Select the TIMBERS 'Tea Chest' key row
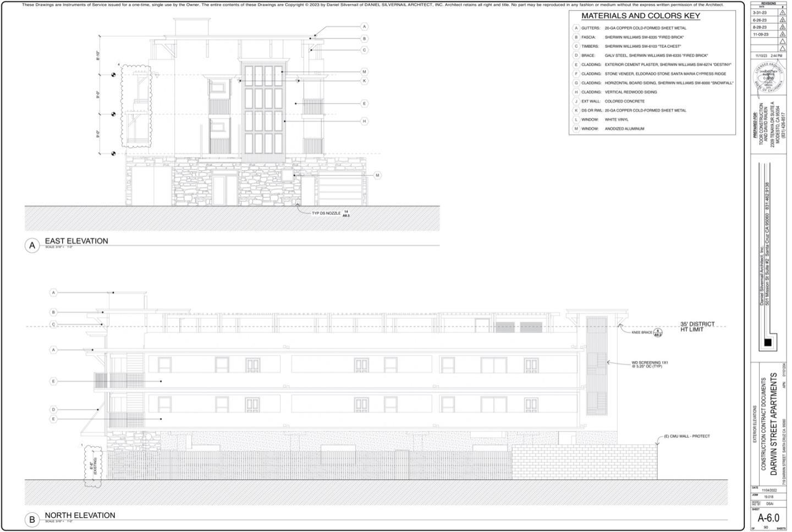 click(x=627, y=46)
